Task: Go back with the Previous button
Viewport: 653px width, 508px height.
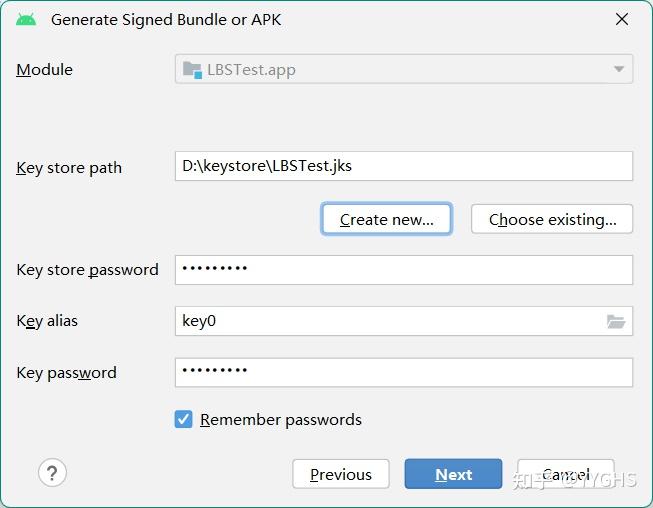Action: (x=340, y=475)
